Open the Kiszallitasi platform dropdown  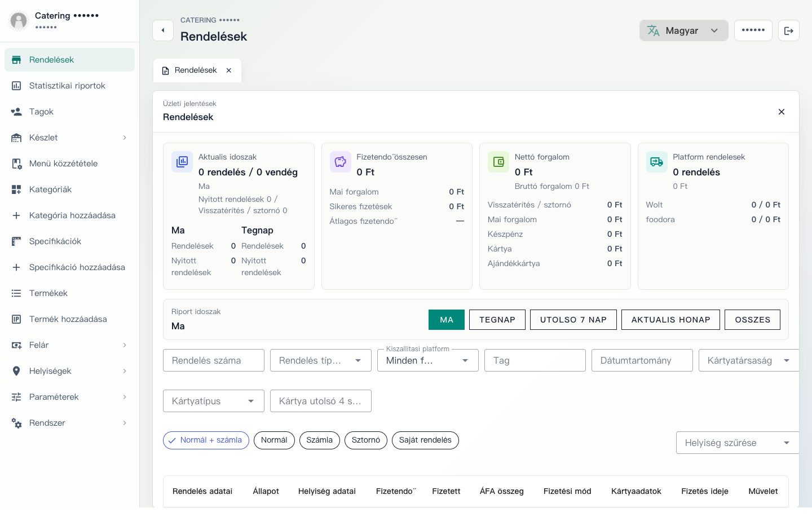pyautogui.click(x=428, y=360)
